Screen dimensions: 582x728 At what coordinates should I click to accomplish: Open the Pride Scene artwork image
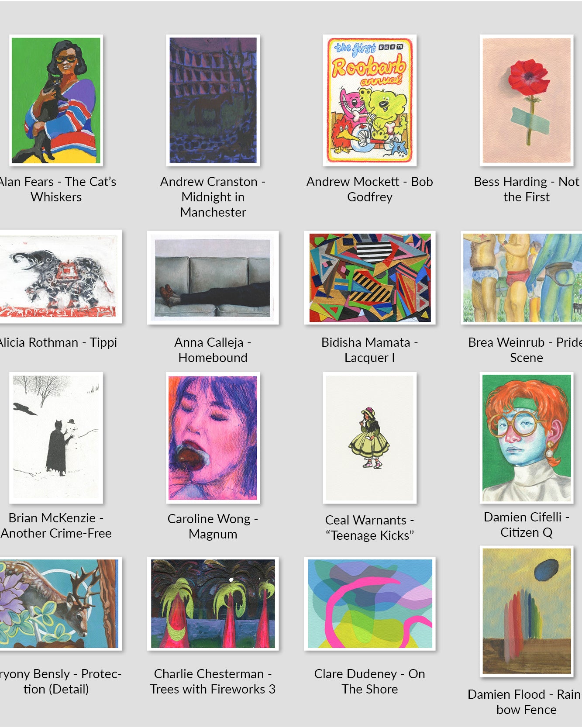[521, 278]
